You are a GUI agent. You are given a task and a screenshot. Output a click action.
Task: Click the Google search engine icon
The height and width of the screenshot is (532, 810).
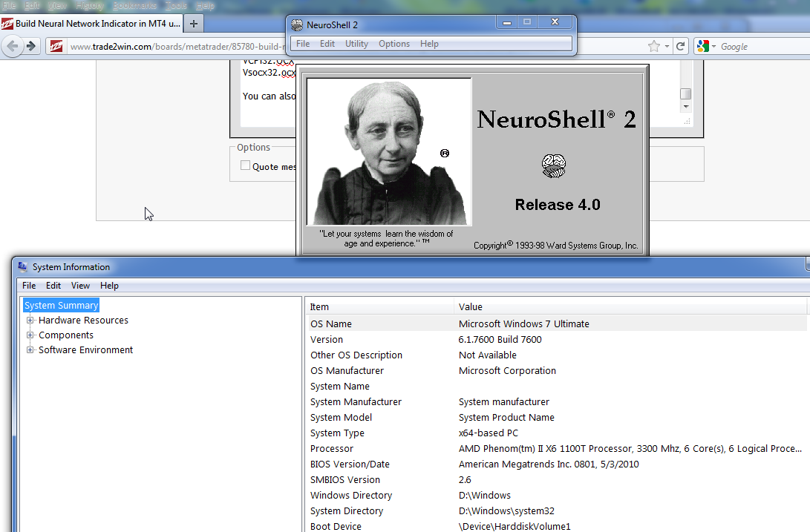point(703,47)
